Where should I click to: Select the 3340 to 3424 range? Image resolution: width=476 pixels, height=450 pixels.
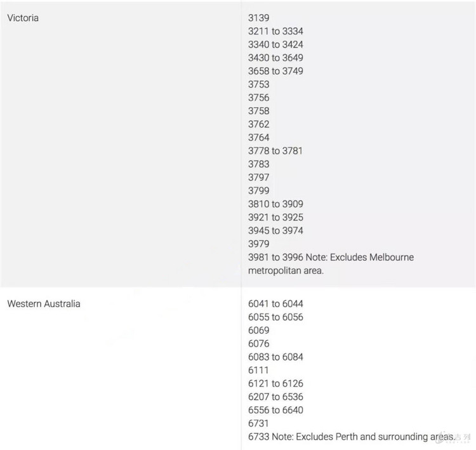[x=275, y=44]
